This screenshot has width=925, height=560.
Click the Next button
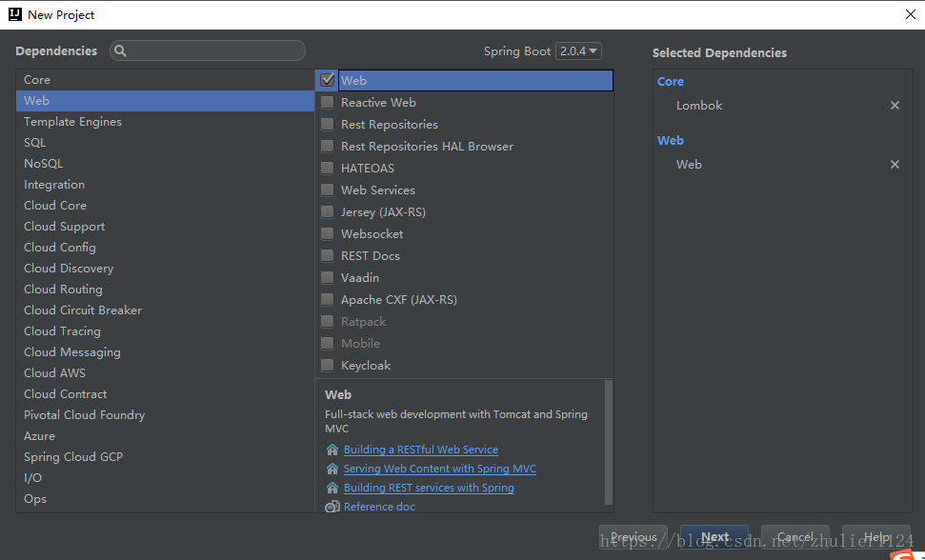(714, 537)
